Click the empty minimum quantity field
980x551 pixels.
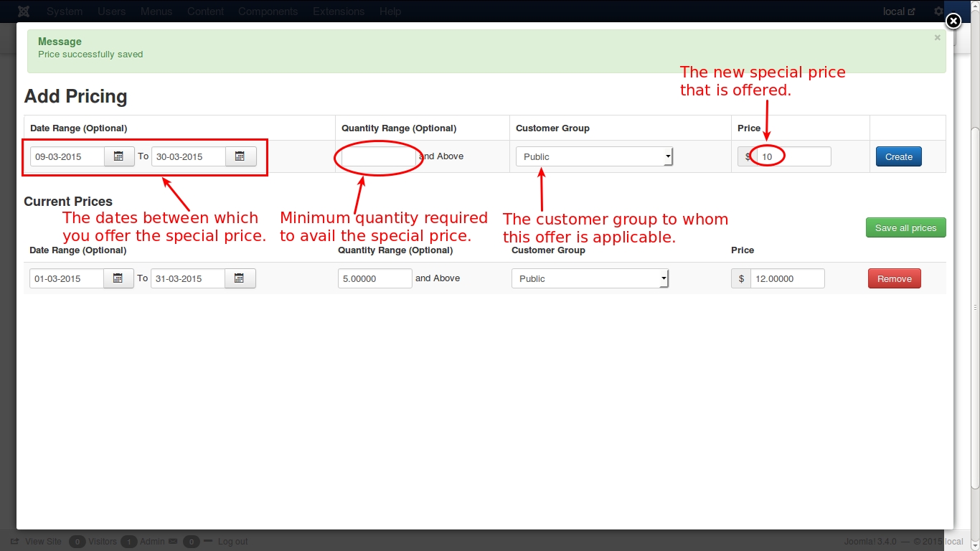[378, 156]
